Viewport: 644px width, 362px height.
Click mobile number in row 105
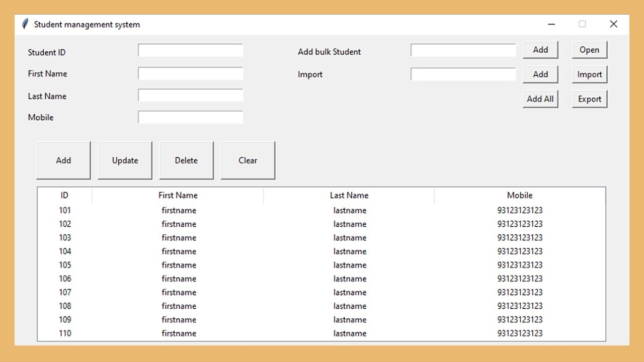point(520,265)
